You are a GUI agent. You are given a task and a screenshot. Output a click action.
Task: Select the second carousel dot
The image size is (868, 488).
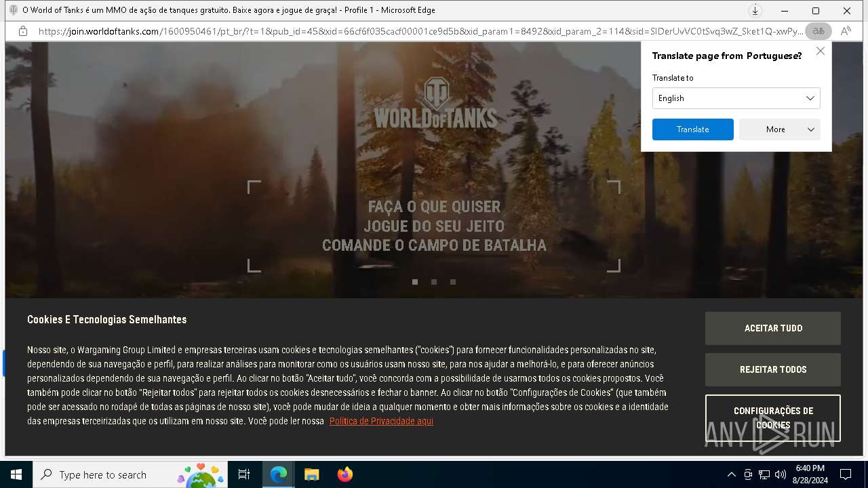pyautogui.click(x=434, y=282)
